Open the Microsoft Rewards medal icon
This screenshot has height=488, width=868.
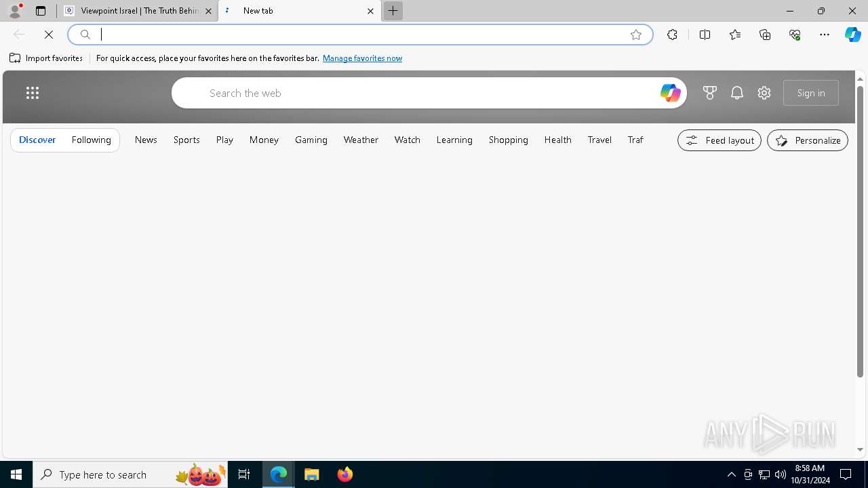(710, 93)
